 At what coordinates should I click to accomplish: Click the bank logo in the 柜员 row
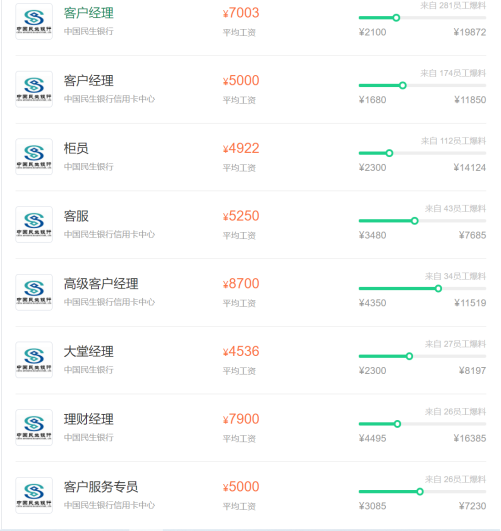click(34, 156)
